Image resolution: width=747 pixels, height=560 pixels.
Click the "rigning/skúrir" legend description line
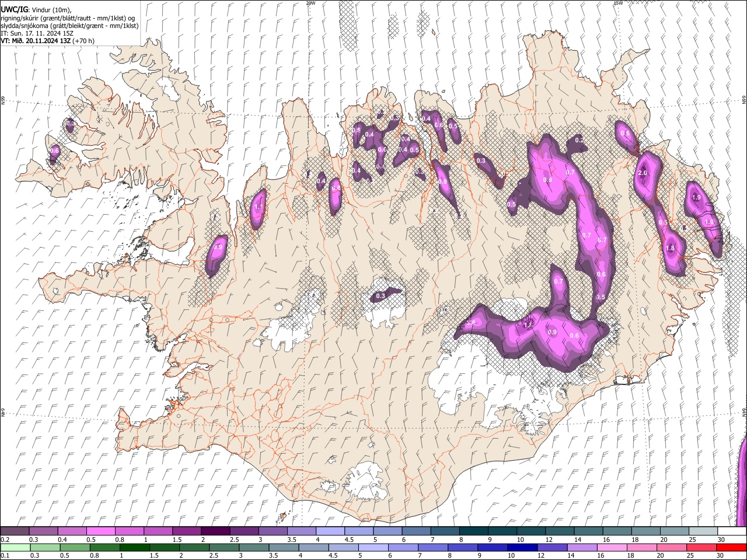(68, 18)
